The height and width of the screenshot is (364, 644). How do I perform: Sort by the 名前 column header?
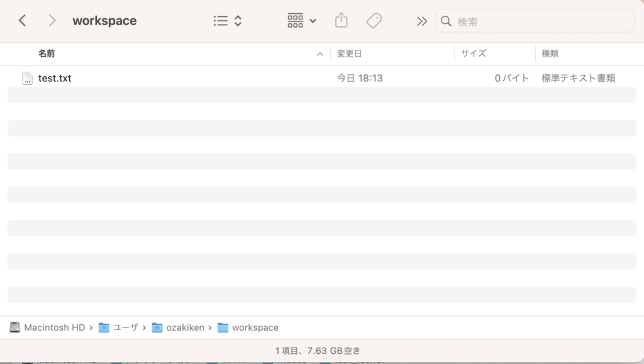47,54
